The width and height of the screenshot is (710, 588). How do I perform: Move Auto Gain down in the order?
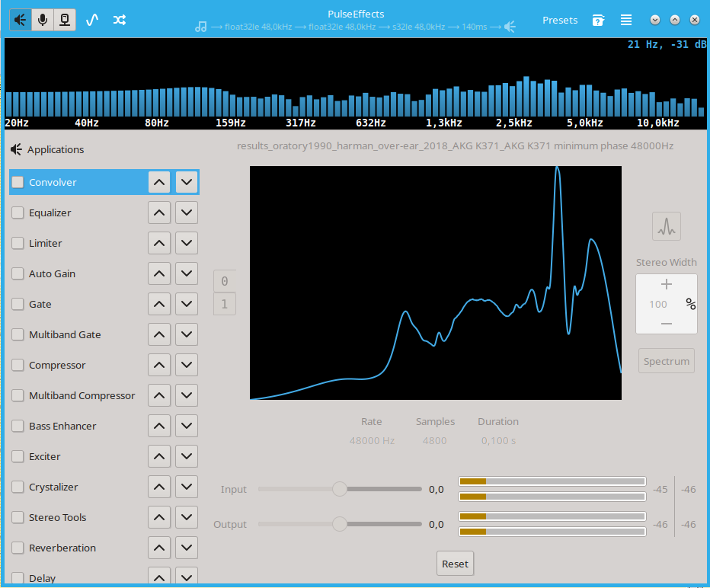click(187, 273)
